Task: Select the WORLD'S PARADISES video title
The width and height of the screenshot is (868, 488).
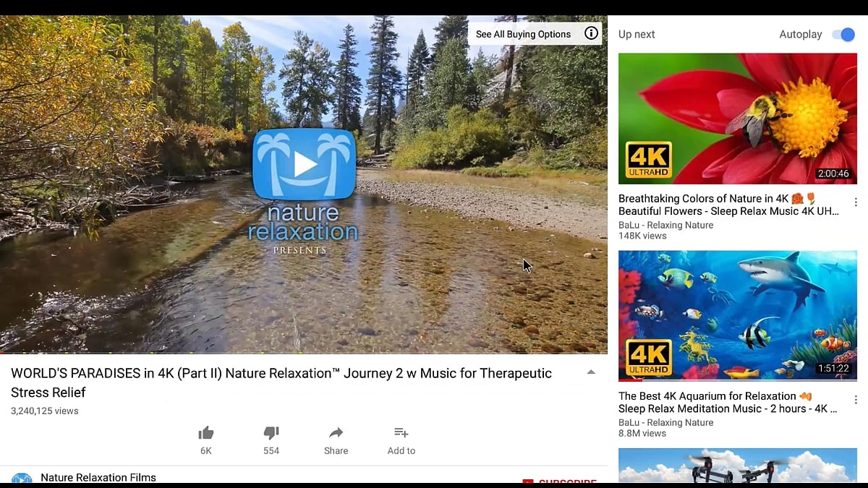Action: point(281,382)
